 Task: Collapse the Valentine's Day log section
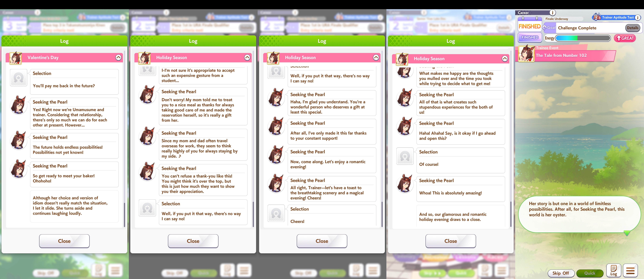pyautogui.click(x=118, y=57)
